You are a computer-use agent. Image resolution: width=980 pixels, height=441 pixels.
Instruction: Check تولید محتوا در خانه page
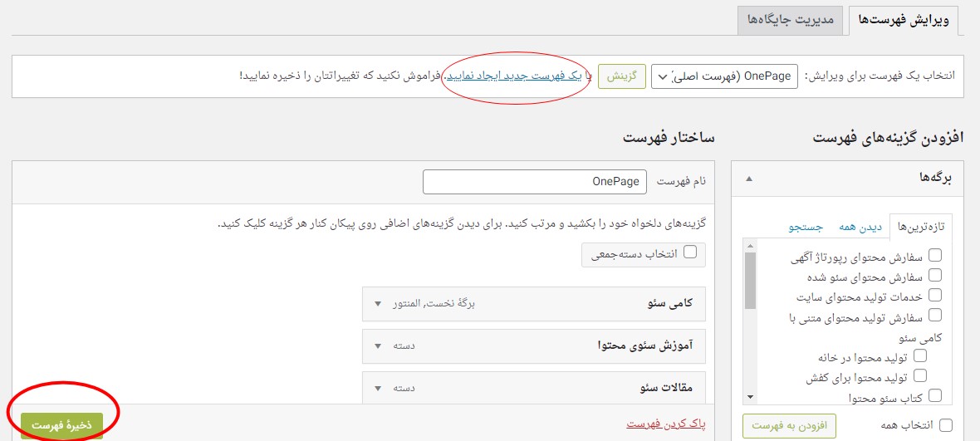pos(920,355)
